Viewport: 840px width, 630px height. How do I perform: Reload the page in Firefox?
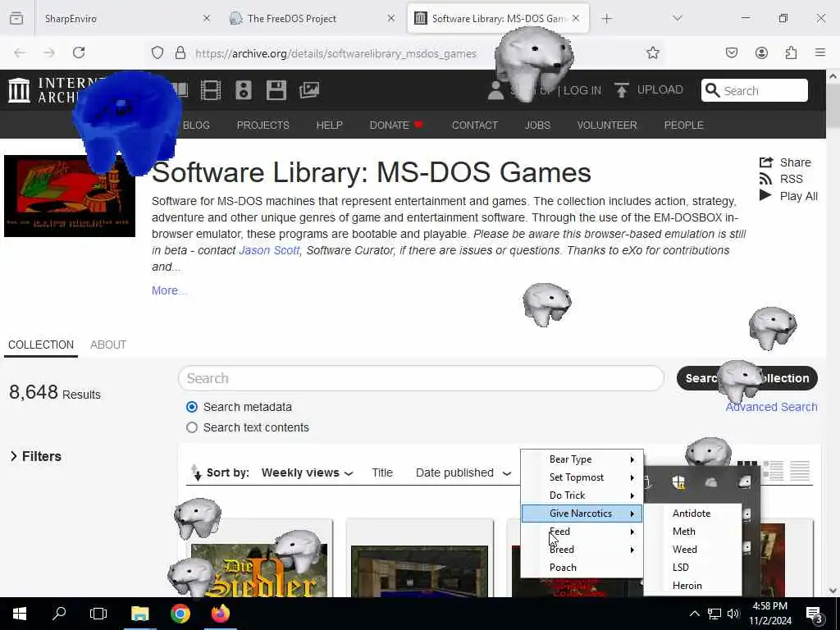[x=79, y=52]
